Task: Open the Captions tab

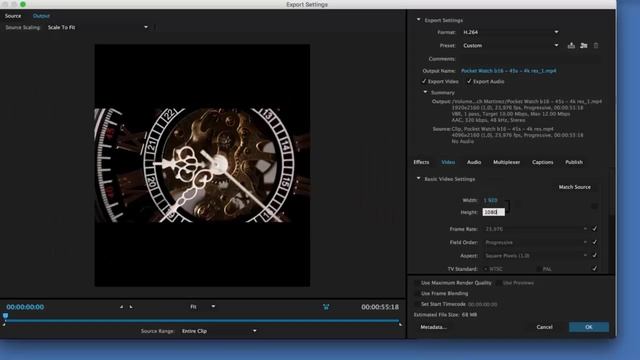Action: pyautogui.click(x=542, y=162)
